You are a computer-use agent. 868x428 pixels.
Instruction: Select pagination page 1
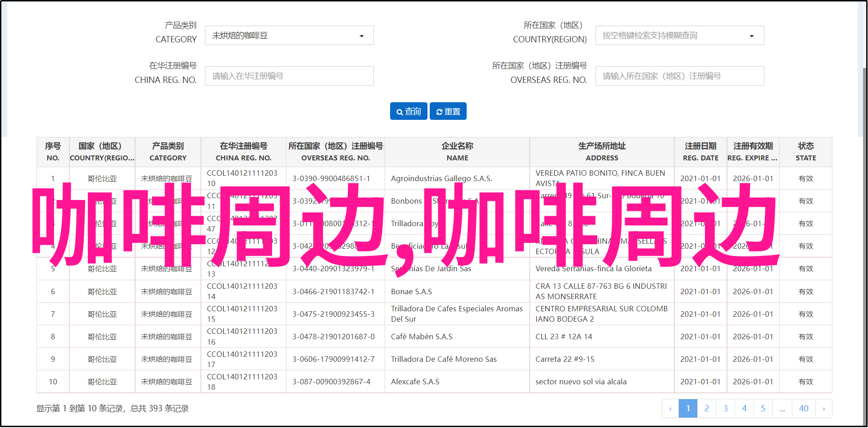click(x=688, y=409)
